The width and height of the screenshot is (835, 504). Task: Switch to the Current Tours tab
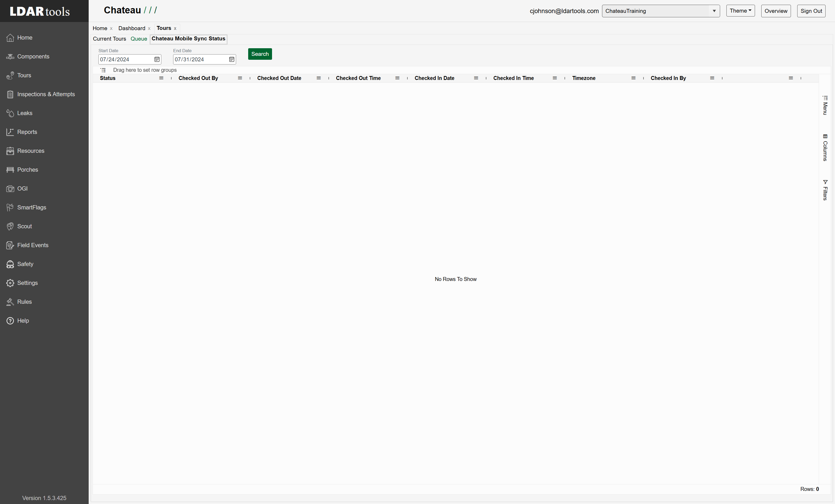tap(109, 39)
